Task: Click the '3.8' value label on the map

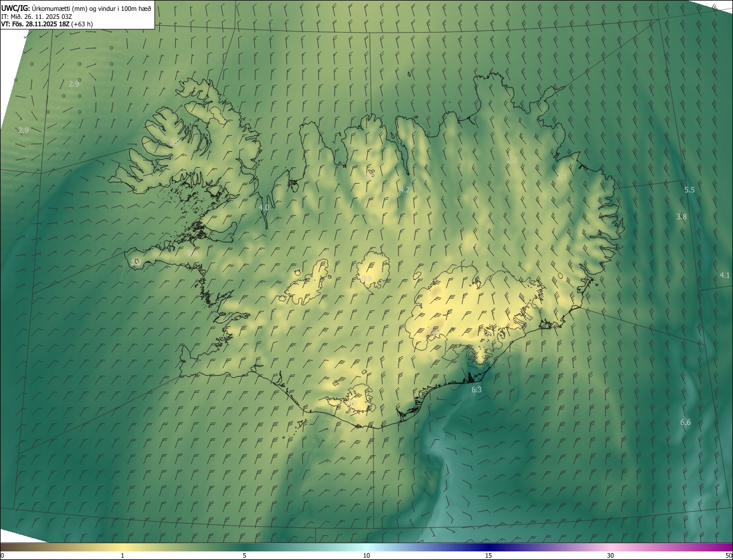Action: [x=681, y=216]
